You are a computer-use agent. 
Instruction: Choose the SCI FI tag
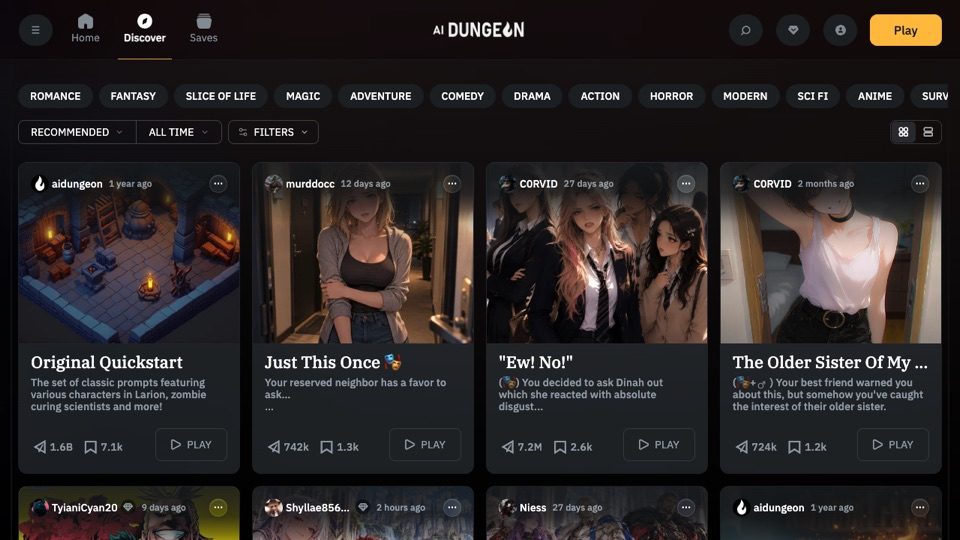pos(812,96)
